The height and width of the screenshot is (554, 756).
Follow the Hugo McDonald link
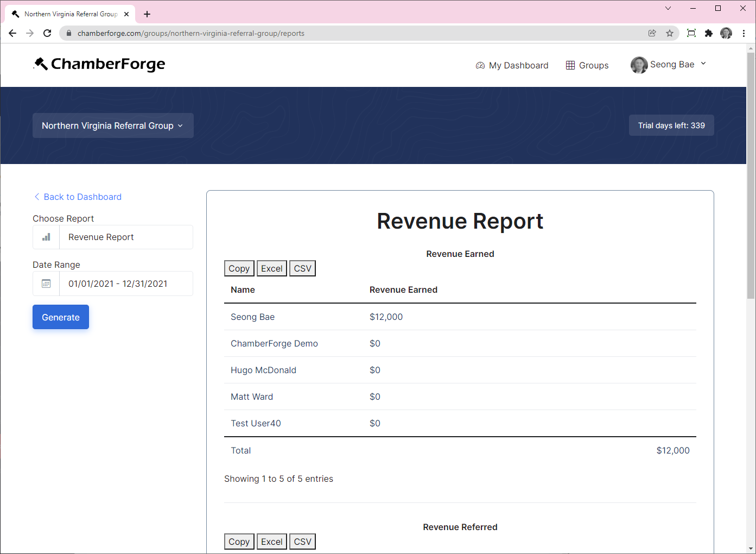(x=263, y=370)
